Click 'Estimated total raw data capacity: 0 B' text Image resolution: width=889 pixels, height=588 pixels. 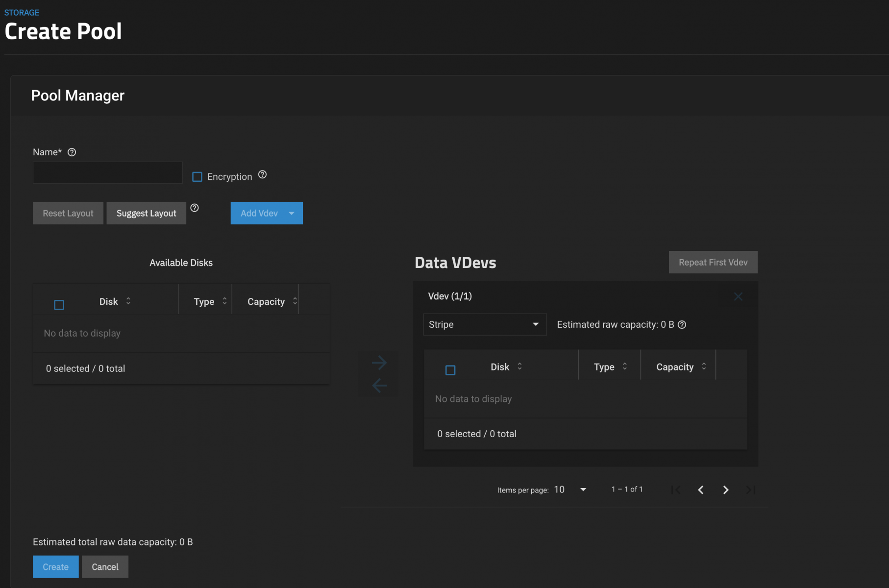[113, 542]
